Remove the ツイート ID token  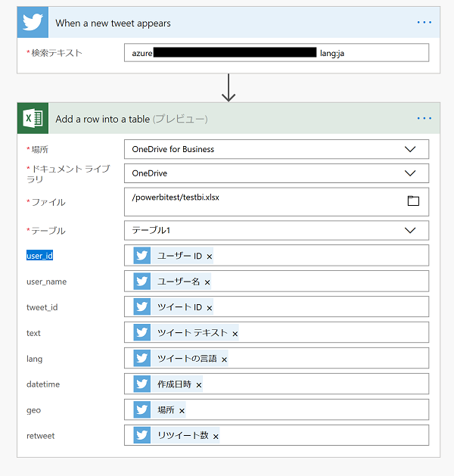210,308
